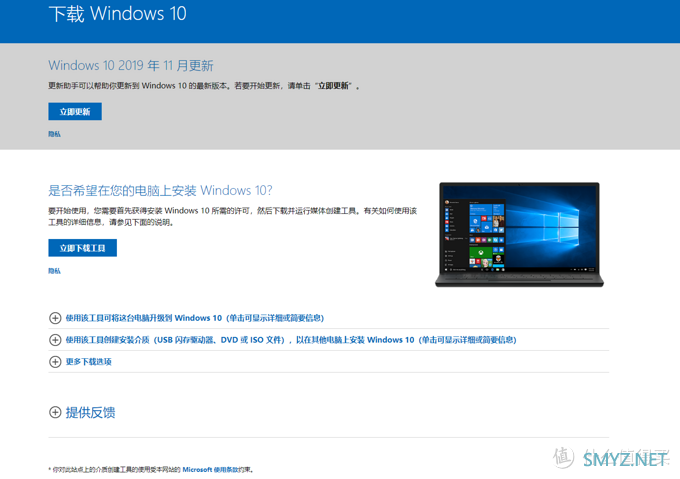This screenshot has width=680, height=479.
Task: Click the Windows 10 2019 年 11 月更新 heading
Action: [131, 65]
